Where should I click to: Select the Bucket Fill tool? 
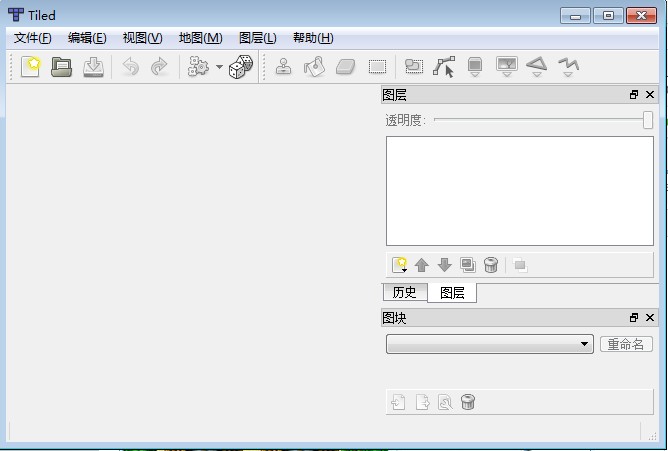tap(314, 67)
